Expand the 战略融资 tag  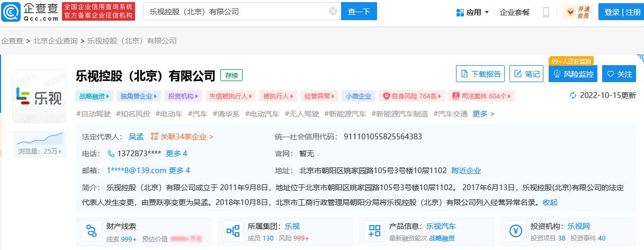(95, 96)
